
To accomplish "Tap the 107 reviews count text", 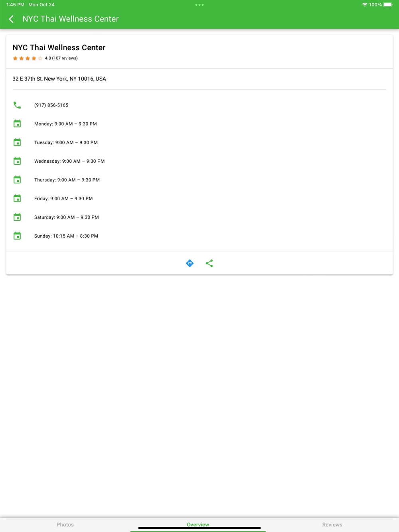I will (x=65, y=58).
